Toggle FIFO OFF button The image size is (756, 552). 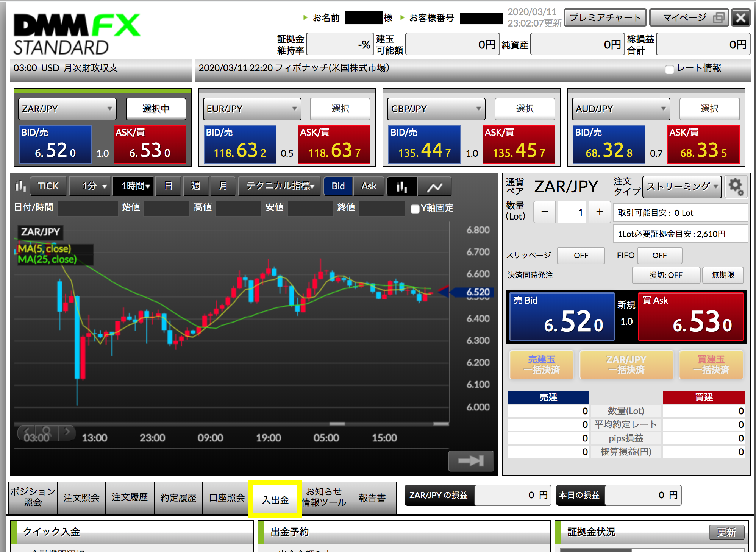coord(659,256)
